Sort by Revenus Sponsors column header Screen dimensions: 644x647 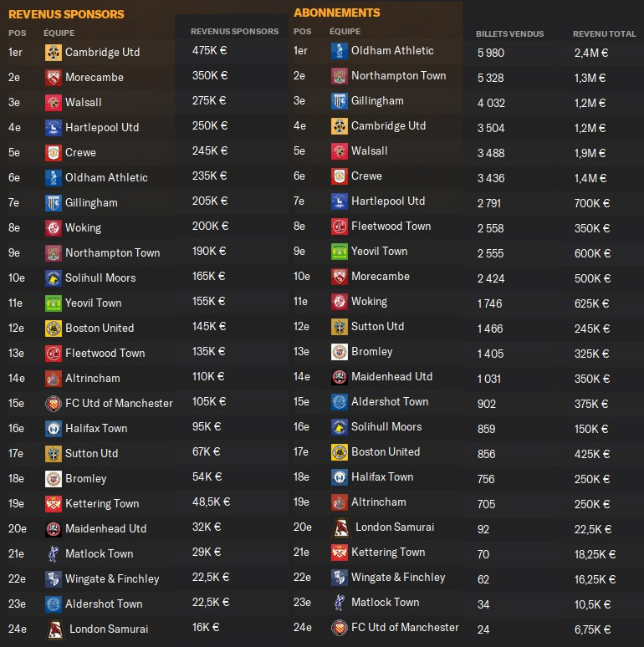pyautogui.click(x=234, y=32)
